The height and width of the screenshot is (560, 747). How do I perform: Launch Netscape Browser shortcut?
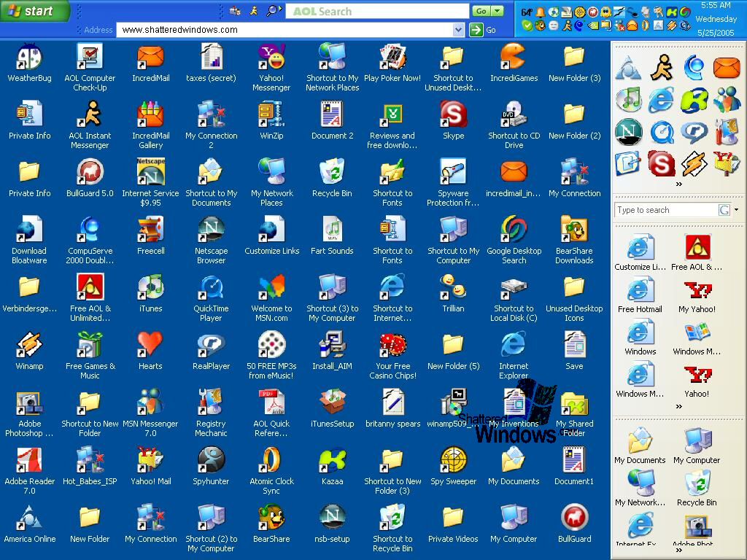click(211, 240)
